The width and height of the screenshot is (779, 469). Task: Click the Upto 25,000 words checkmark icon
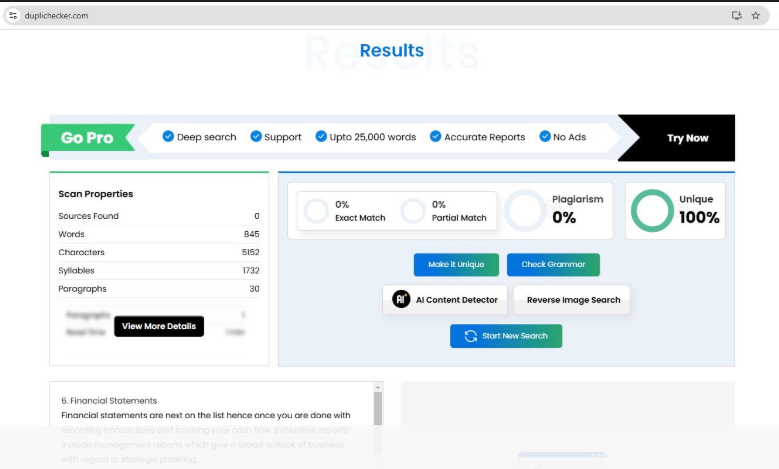pyautogui.click(x=321, y=136)
